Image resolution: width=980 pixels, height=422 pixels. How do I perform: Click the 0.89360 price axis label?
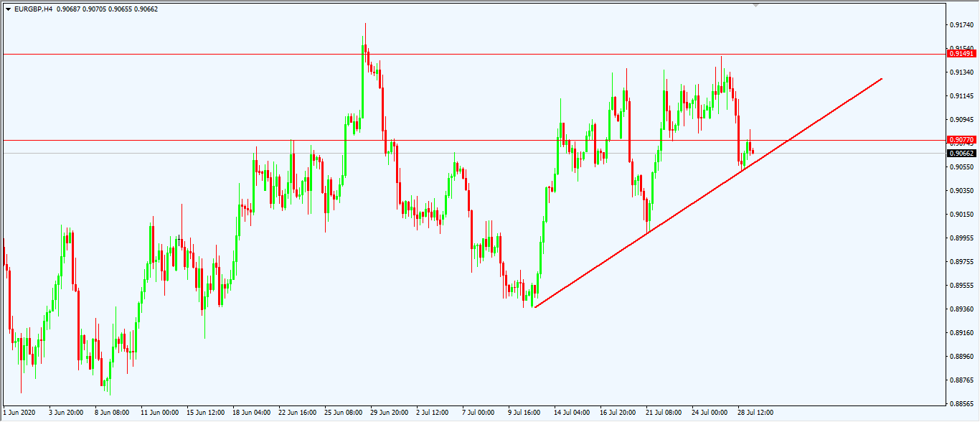point(961,309)
